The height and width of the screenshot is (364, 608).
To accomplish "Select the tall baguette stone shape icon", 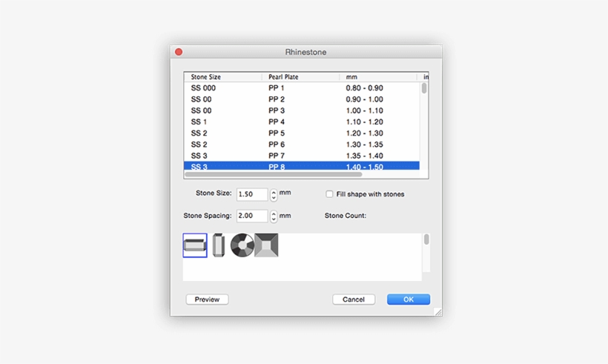I will (218, 245).
